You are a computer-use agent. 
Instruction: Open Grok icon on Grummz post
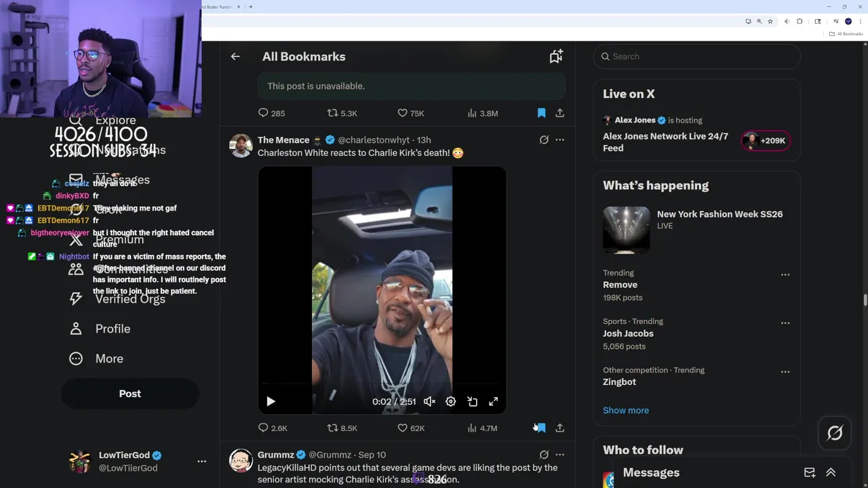(544, 455)
